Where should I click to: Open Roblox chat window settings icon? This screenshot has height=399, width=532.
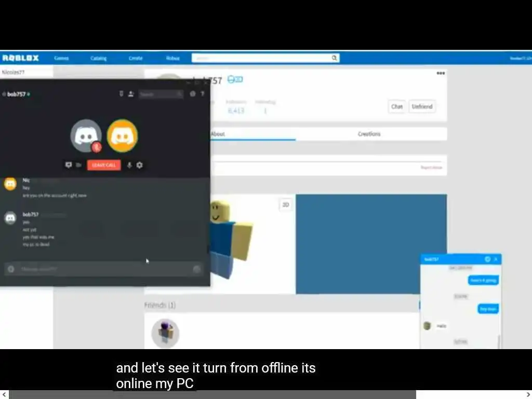pyautogui.click(x=487, y=259)
